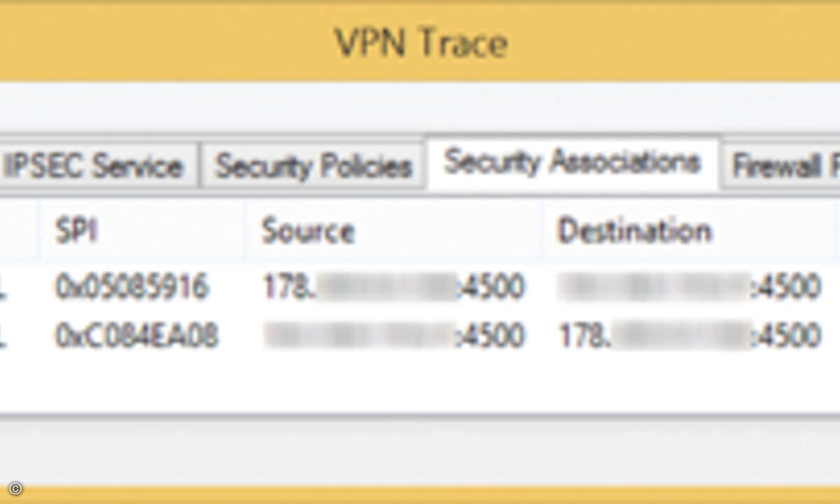This screenshot has width=840, height=504.
Task: Sort by the Destination column header
Action: [x=689, y=230]
